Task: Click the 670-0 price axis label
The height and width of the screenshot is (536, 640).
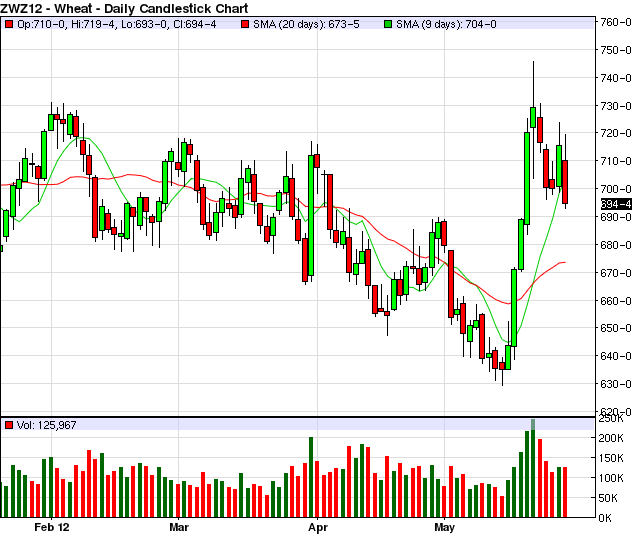Action: pyautogui.click(x=616, y=273)
